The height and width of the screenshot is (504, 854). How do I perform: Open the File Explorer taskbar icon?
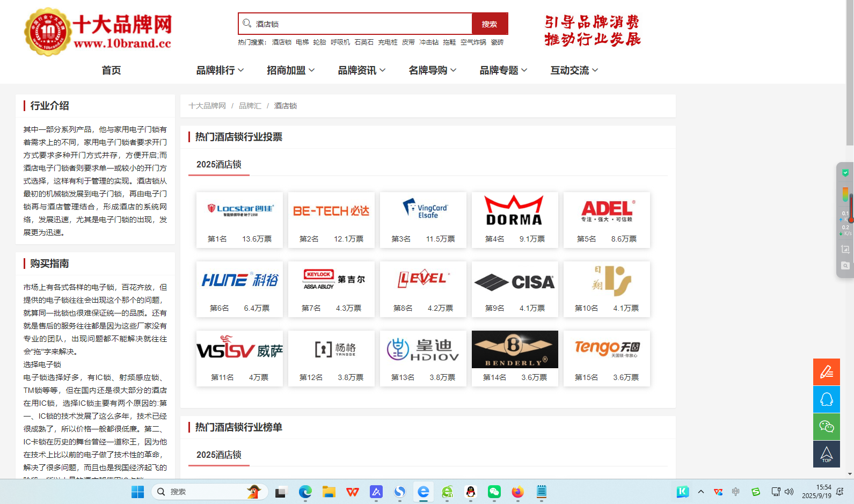tap(329, 492)
